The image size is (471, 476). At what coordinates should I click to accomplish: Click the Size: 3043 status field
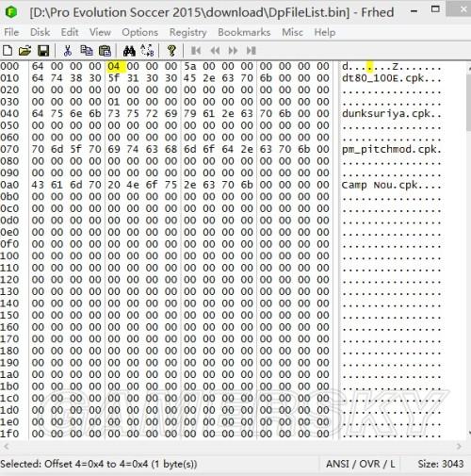pos(441,464)
